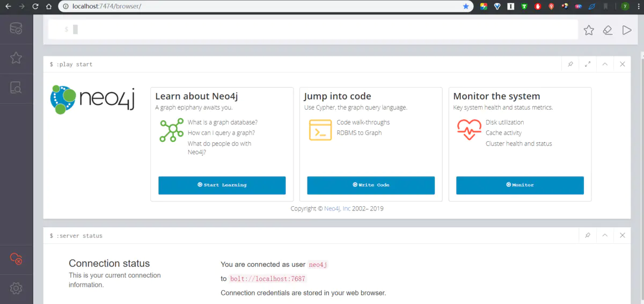Click 'How can I query a graph?' text

coord(221,133)
